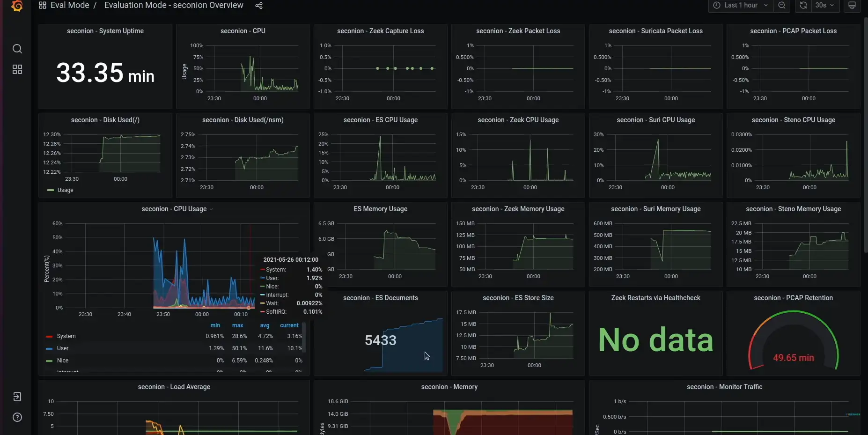868x435 pixels.
Task: Share the seconion Overview dashboard
Action: click(259, 6)
